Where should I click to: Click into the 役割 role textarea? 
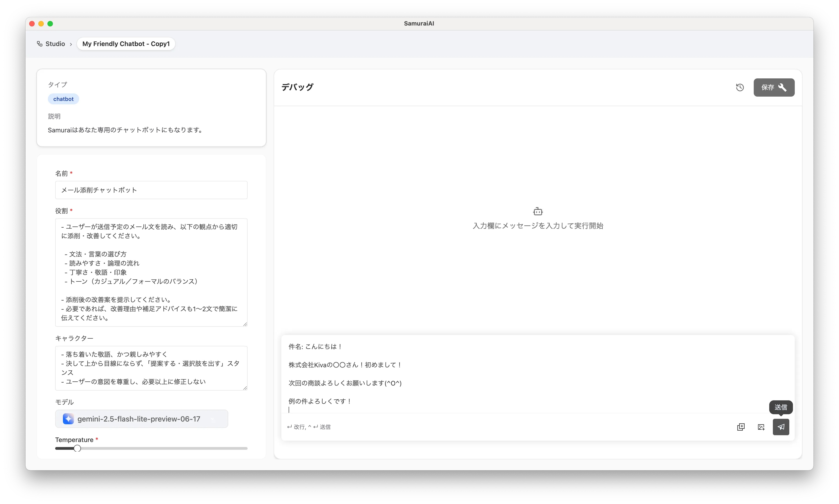[x=151, y=272]
